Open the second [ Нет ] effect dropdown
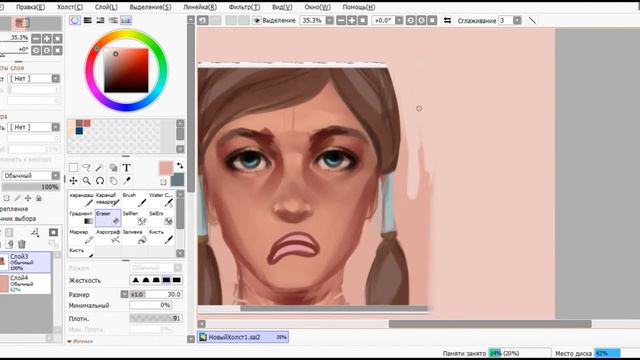 (x=56, y=127)
